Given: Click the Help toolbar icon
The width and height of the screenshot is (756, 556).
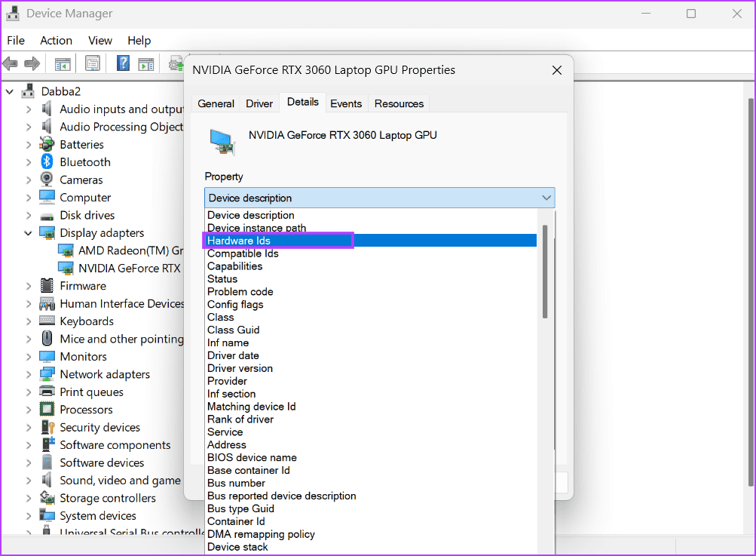Looking at the screenshot, I should click(x=121, y=63).
